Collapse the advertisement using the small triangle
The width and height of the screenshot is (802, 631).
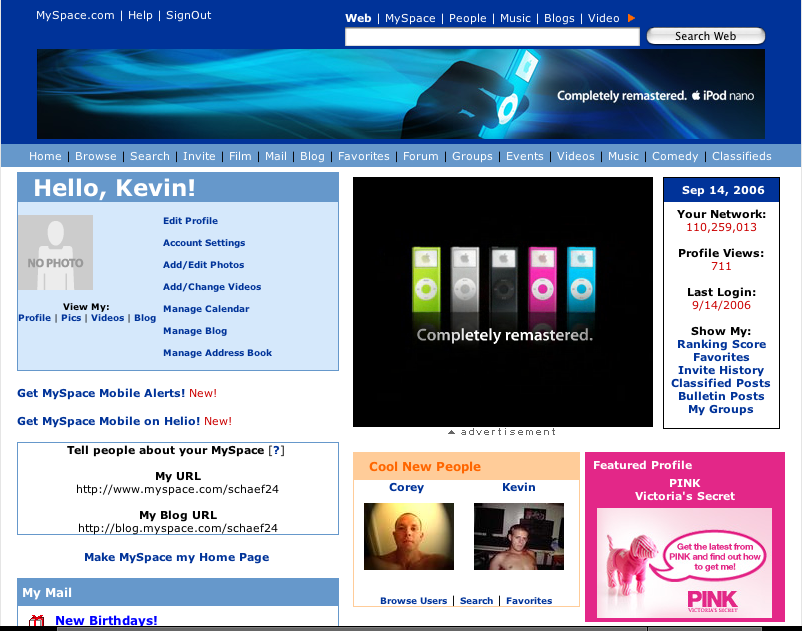click(451, 432)
